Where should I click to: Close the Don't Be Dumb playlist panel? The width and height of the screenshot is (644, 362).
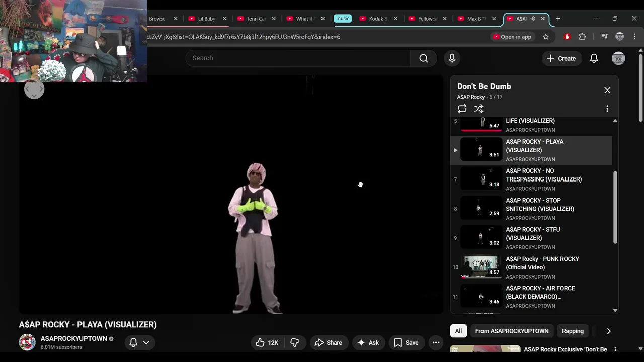[607, 90]
